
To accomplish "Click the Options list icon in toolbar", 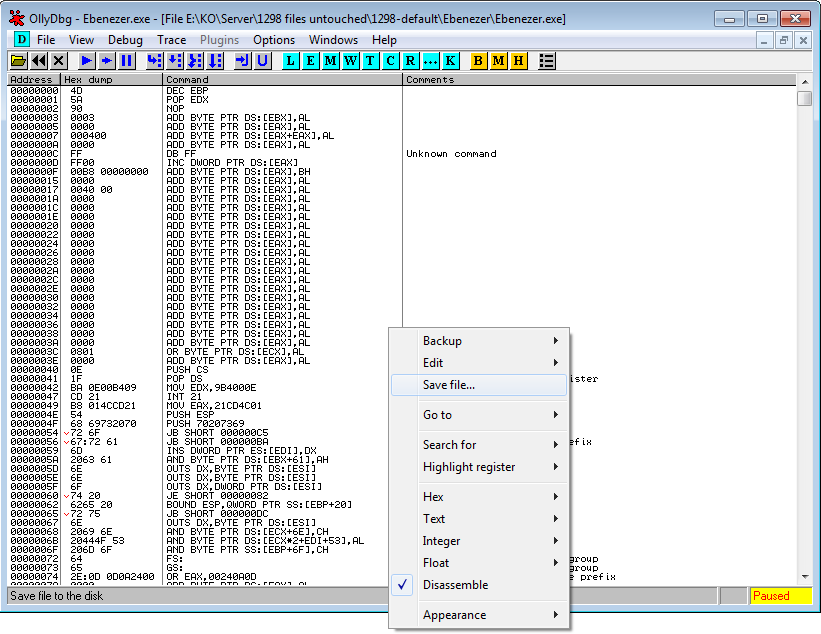I will (547, 61).
